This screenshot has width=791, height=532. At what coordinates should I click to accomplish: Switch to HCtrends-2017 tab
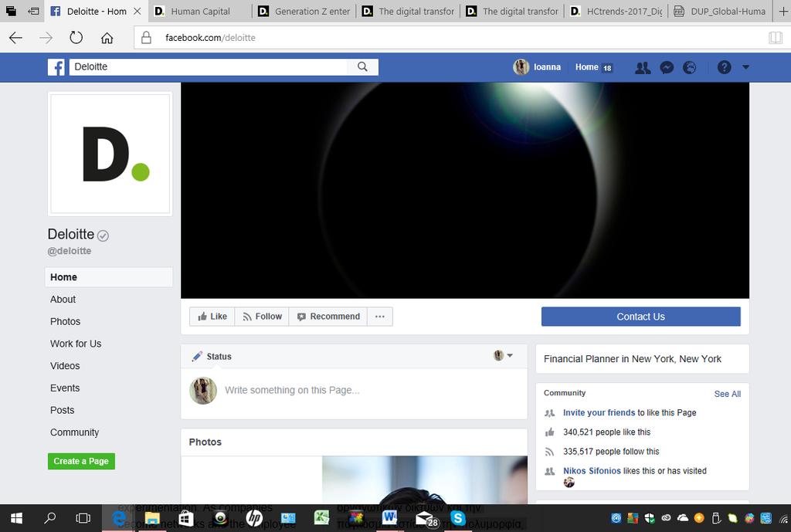tap(616, 11)
